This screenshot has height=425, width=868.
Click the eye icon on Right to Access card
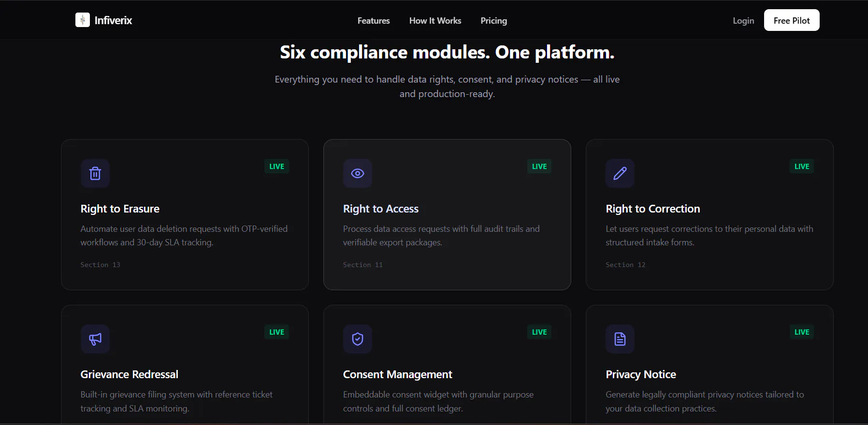click(x=358, y=173)
